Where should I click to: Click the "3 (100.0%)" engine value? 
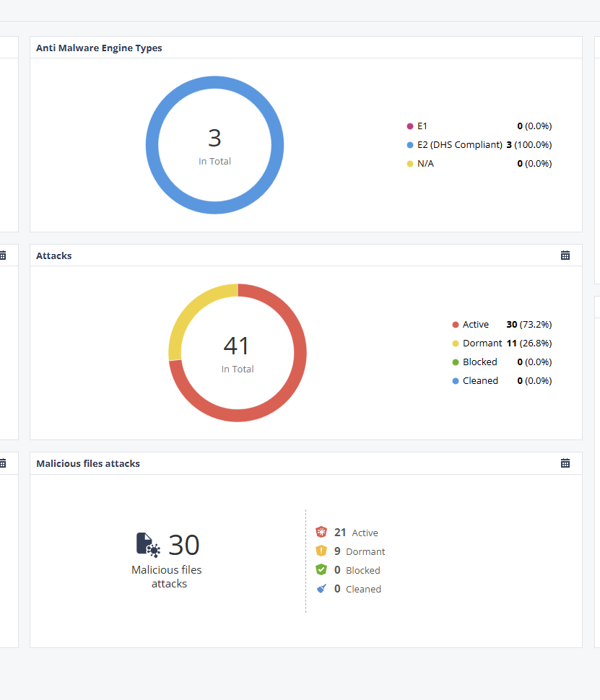point(529,144)
